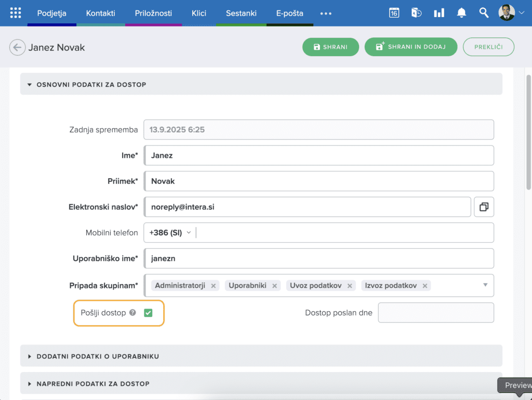The image size is (532, 400).
Task: Click the Uporabniško ime input field
Action: 318,258
